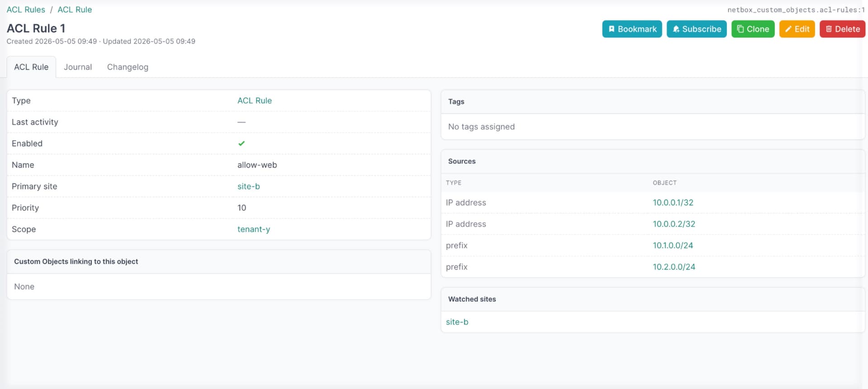Open source prefix 10.1.0.0/24
This screenshot has width=868, height=389.
(x=673, y=245)
